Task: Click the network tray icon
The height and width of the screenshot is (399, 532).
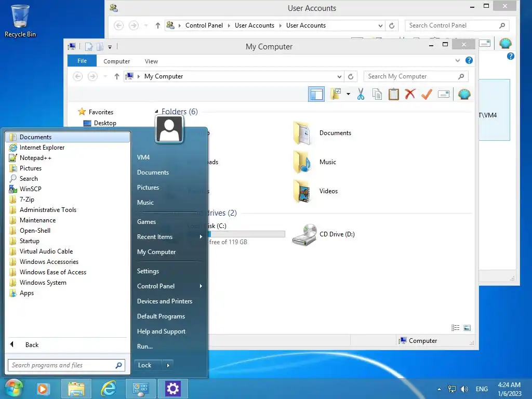Action: 452,389
